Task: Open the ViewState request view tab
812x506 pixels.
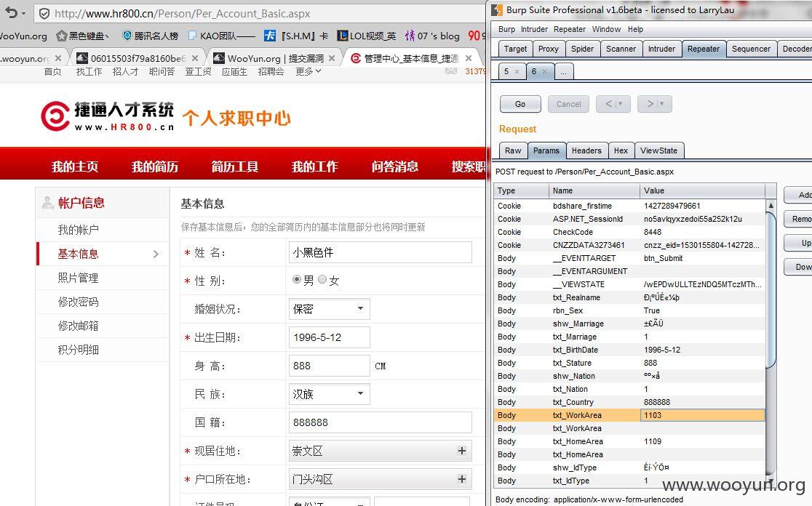Action: pos(658,150)
